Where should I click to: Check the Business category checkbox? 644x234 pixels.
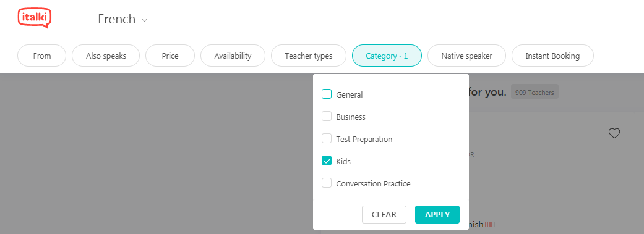click(x=327, y=117)
